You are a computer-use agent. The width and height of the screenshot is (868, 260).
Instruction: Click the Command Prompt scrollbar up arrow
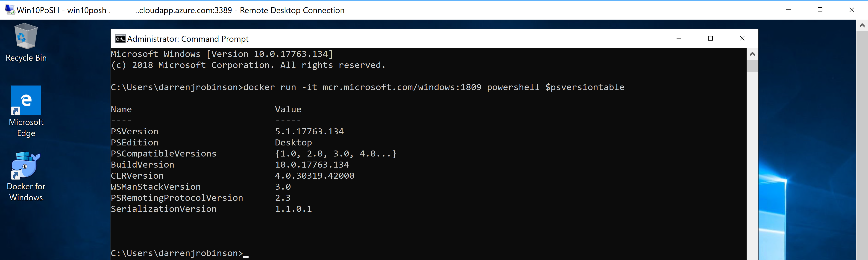[x=752, y=54]
